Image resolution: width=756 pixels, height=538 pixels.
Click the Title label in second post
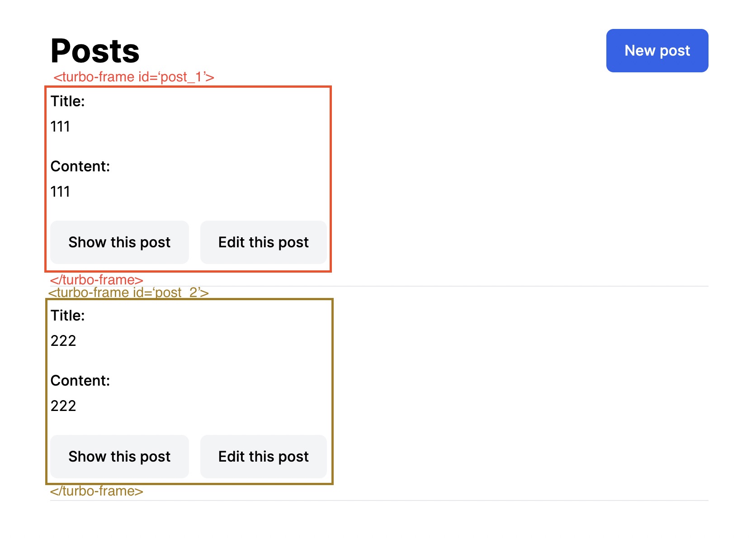click(x=68, y=316)
